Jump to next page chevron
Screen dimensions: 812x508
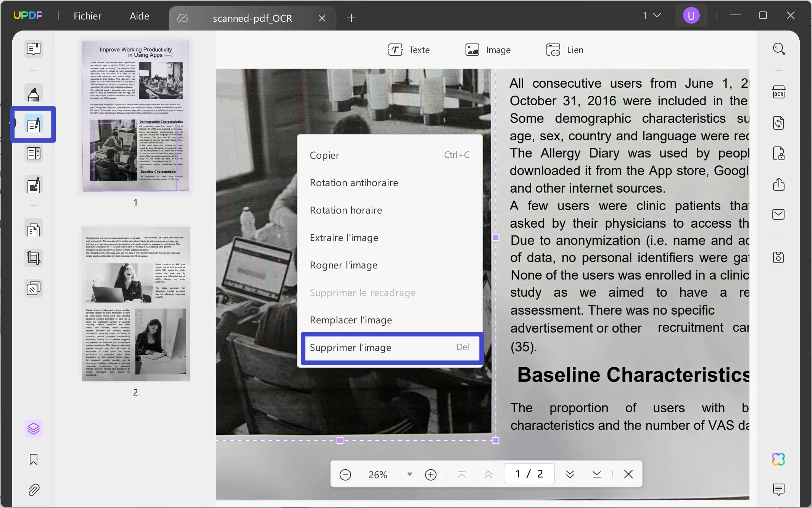[570, 474]
